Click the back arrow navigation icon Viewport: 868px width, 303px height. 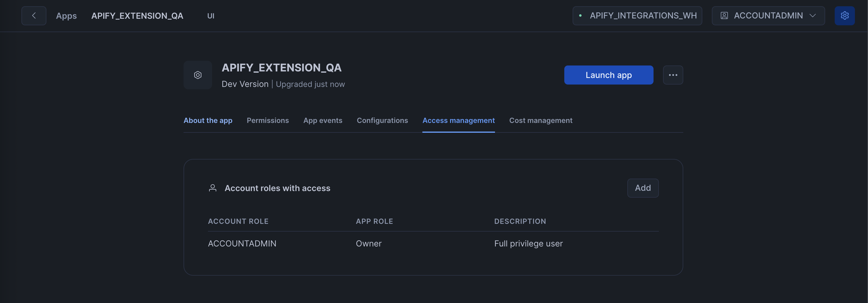34,15
